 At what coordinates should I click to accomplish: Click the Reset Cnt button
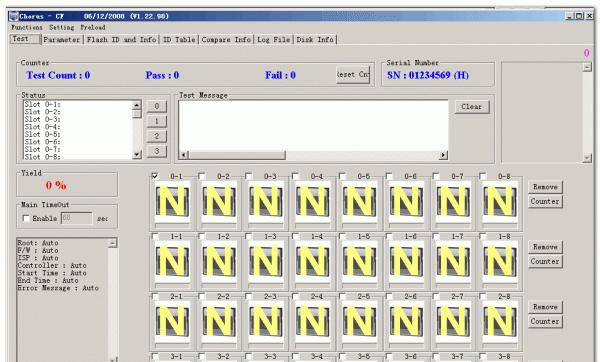[x=353, y=75]
